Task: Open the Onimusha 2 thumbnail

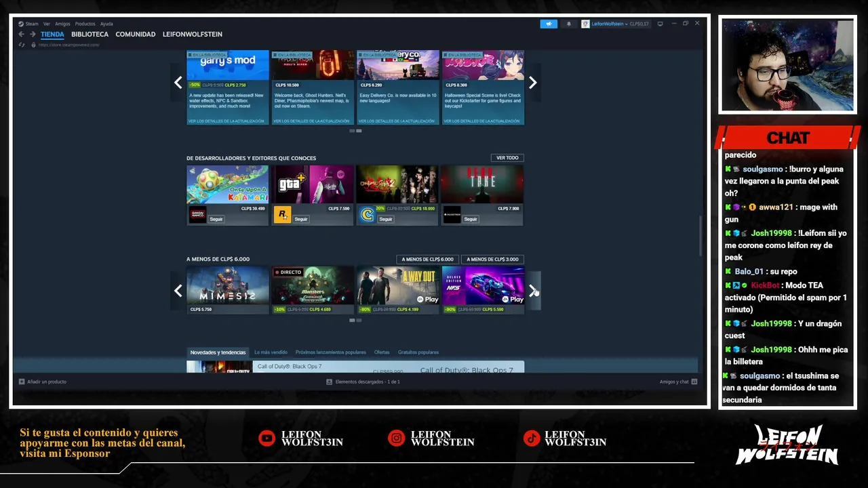Action: tap(397, 184)
